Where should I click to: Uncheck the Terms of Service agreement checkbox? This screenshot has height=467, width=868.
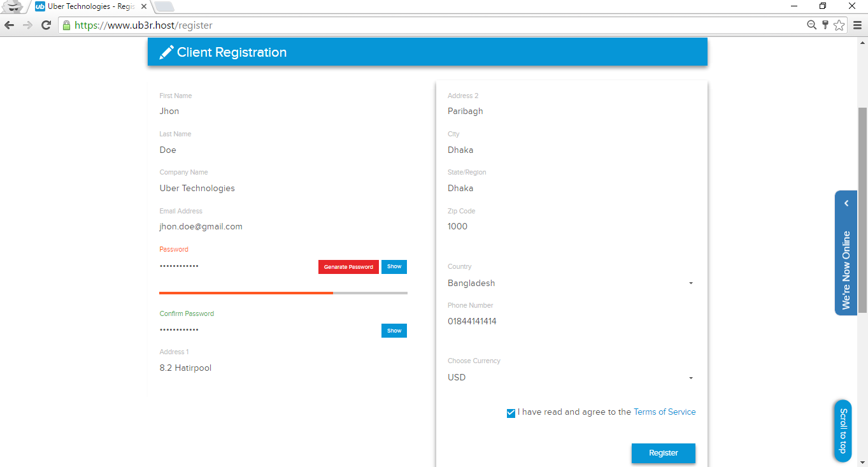pyautogui.click(x=511, y=413)
